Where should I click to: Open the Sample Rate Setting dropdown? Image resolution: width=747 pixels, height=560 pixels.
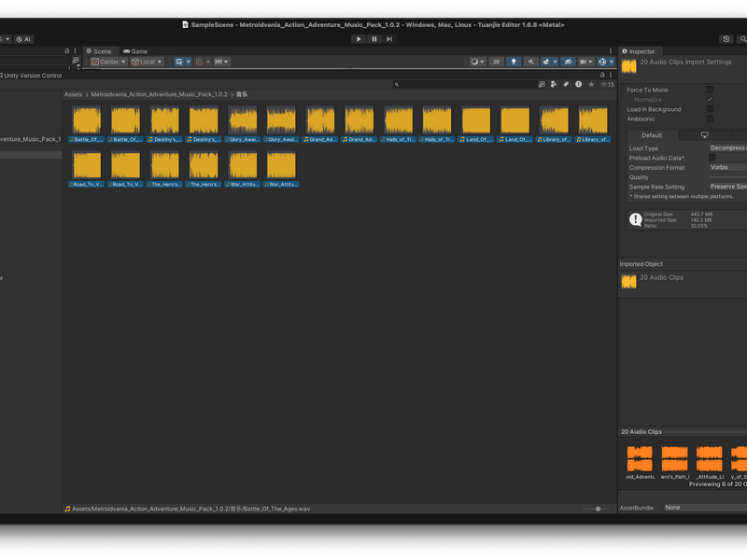tap(728, 187)
